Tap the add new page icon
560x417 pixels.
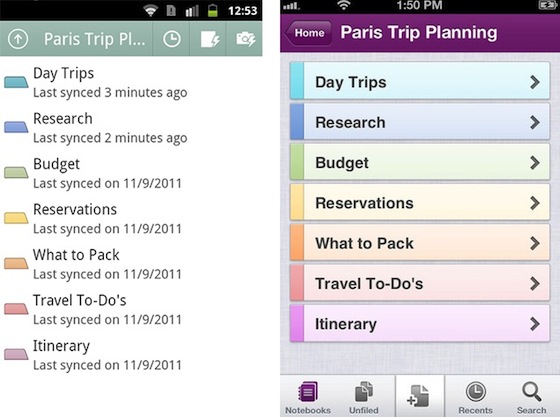[418, 396]
